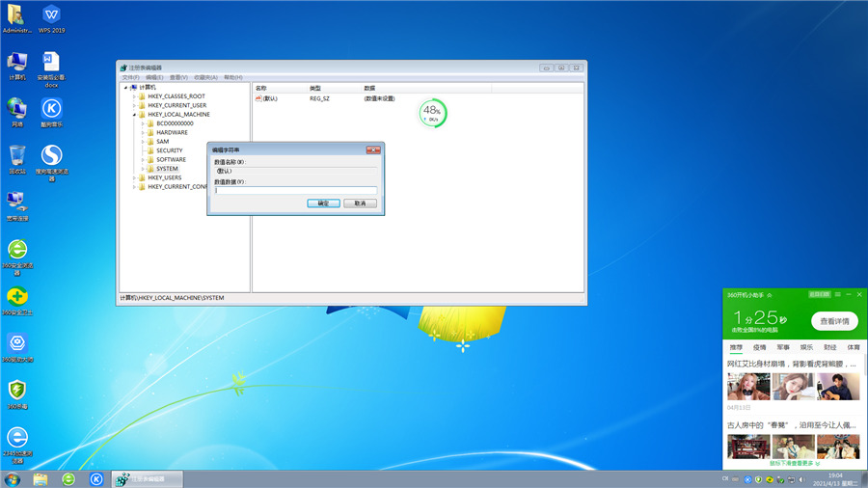868x488 pixels.
Task: Click the taskbar clock showing 19:04
Action: pyautogui.click(x=835, y=479)
